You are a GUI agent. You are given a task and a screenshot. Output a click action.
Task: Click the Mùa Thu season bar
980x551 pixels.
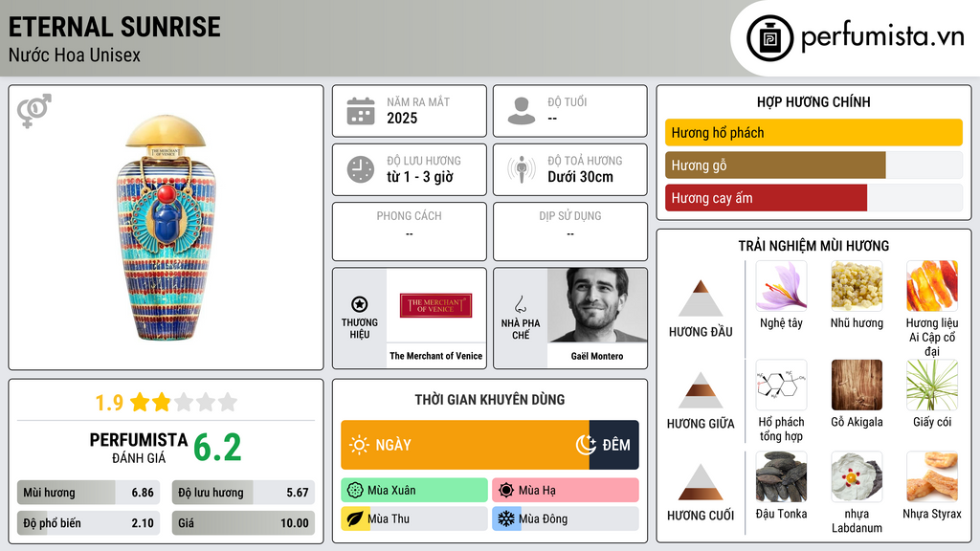coord(414,519)
